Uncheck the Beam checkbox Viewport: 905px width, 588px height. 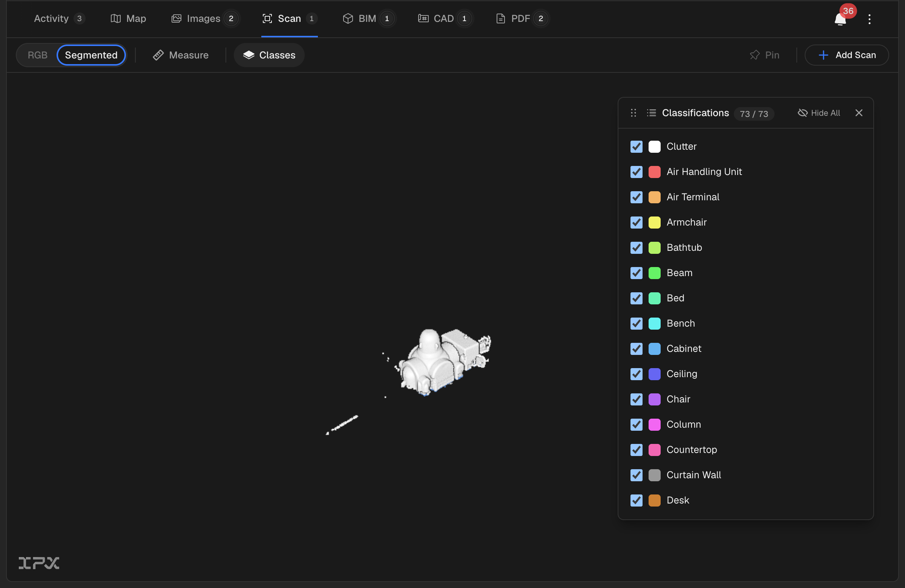coord(636,273)
